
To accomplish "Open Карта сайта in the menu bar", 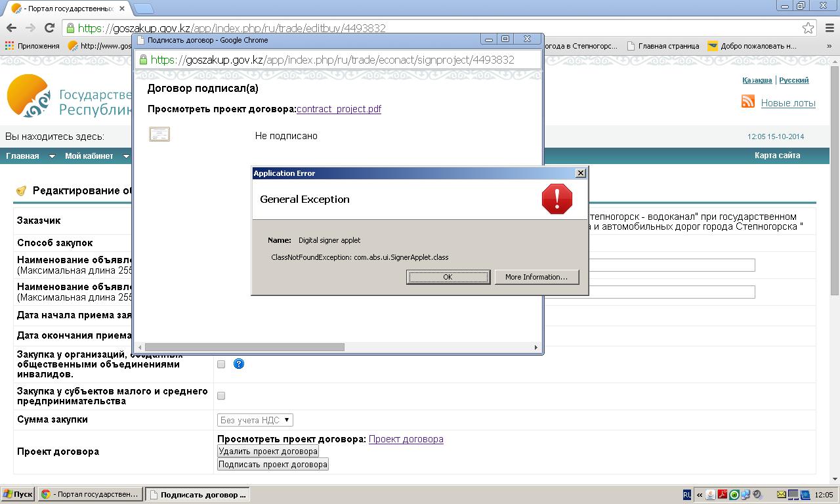I will 777,156.
